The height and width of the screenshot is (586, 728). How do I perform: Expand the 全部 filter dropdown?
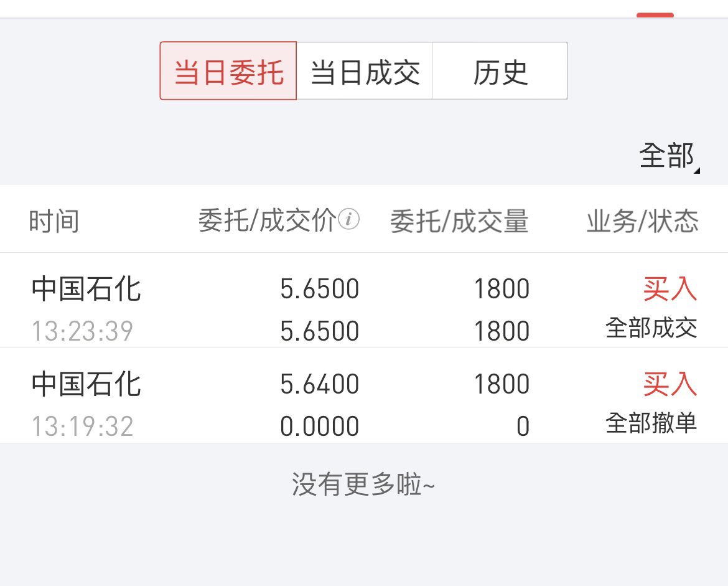667,156
